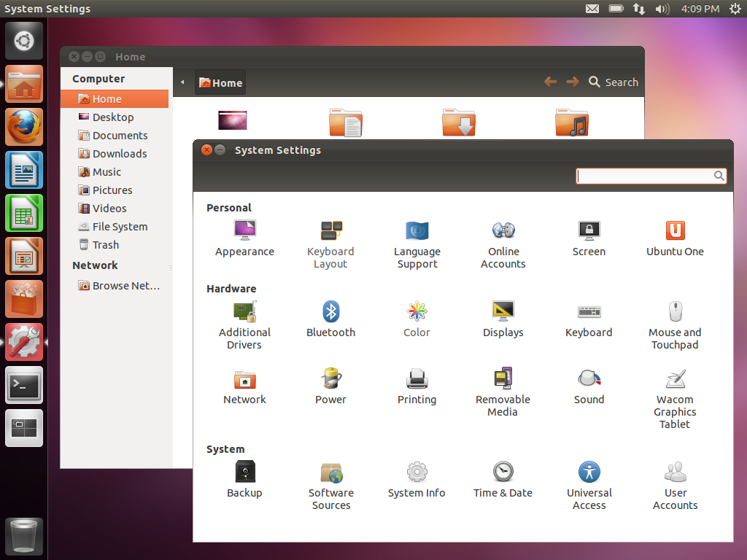Open User Accounts settings
Image resolution: width=747 pixels, height=560 pixels.
[675, 486]
